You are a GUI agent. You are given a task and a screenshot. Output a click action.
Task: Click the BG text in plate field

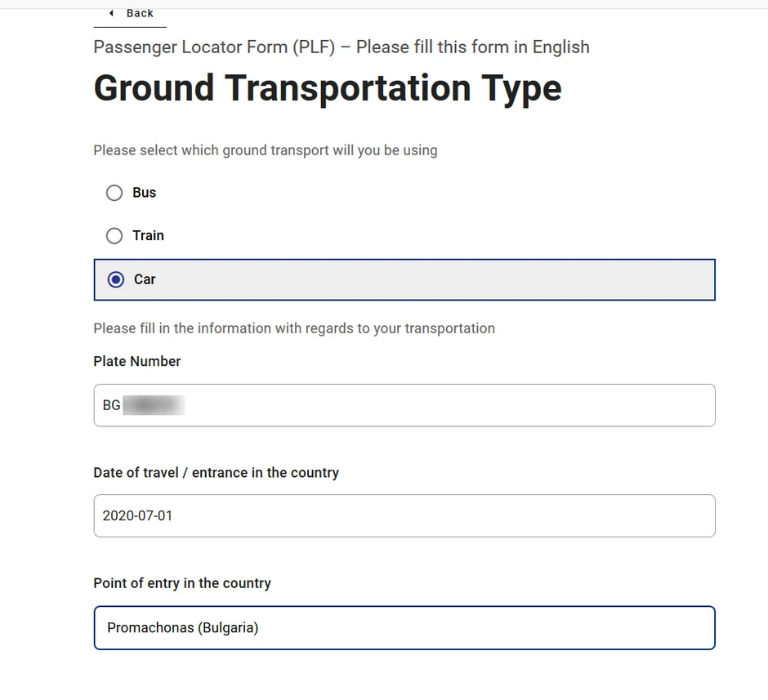[x=111, y=405]
